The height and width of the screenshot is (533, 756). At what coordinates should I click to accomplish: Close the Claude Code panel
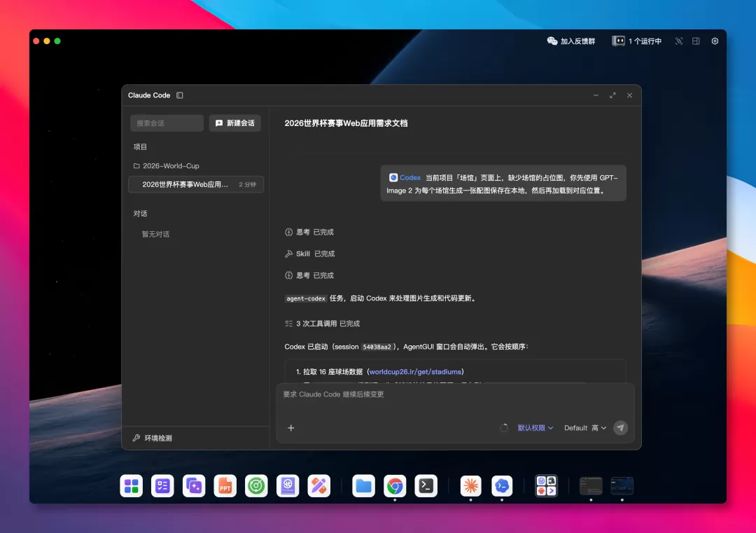[630, 95]
